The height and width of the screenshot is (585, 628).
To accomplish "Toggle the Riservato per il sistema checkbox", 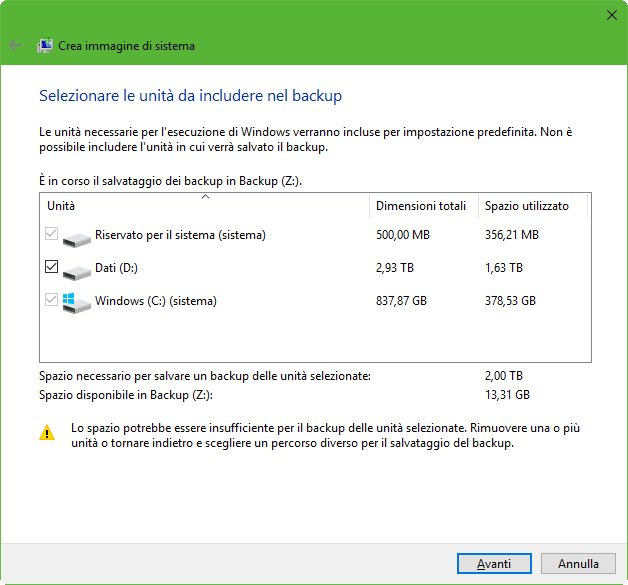I will [52, 236].
